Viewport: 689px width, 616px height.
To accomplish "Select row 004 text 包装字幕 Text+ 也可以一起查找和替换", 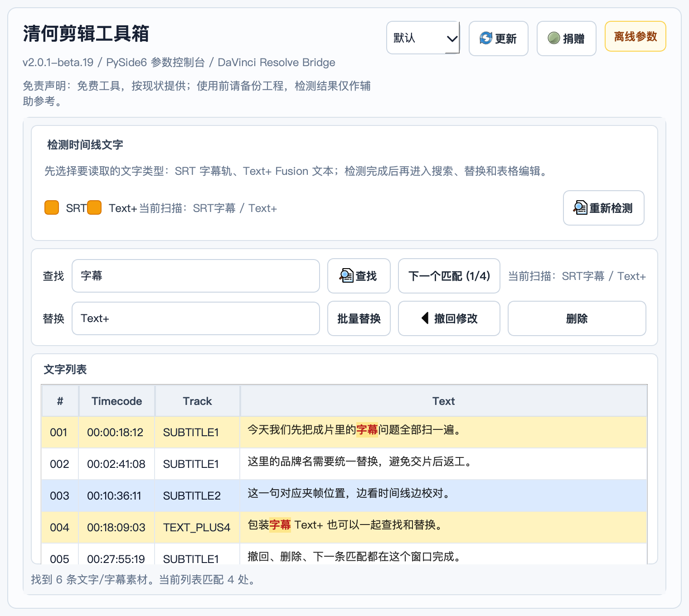I will [344, 525].
